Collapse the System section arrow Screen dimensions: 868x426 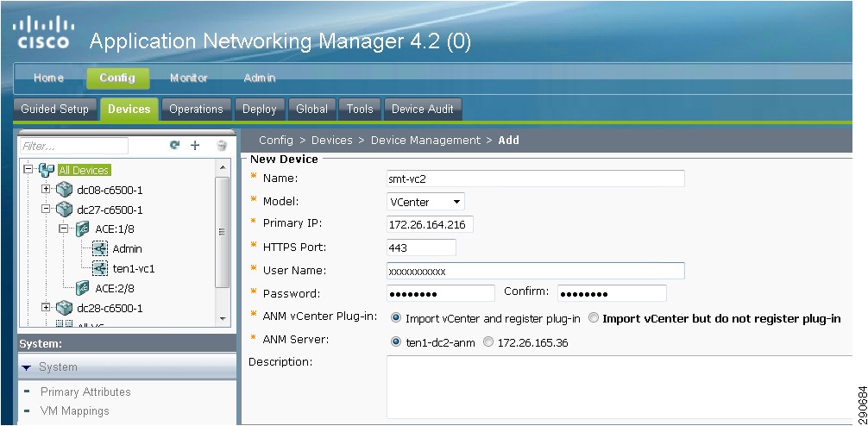[27, 367]
